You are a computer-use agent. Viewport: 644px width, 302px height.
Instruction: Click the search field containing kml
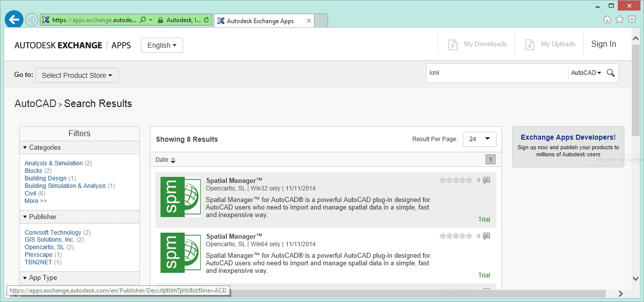497,73
